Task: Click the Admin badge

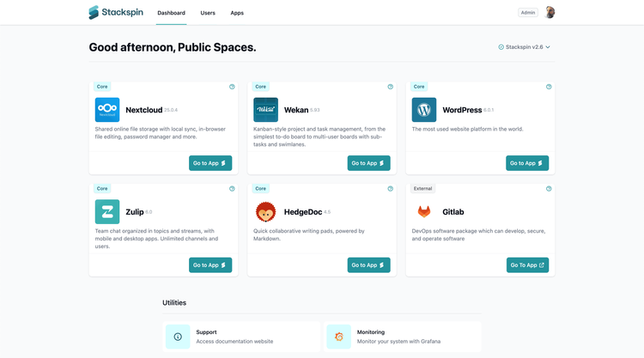Action: tap(528, 13)
